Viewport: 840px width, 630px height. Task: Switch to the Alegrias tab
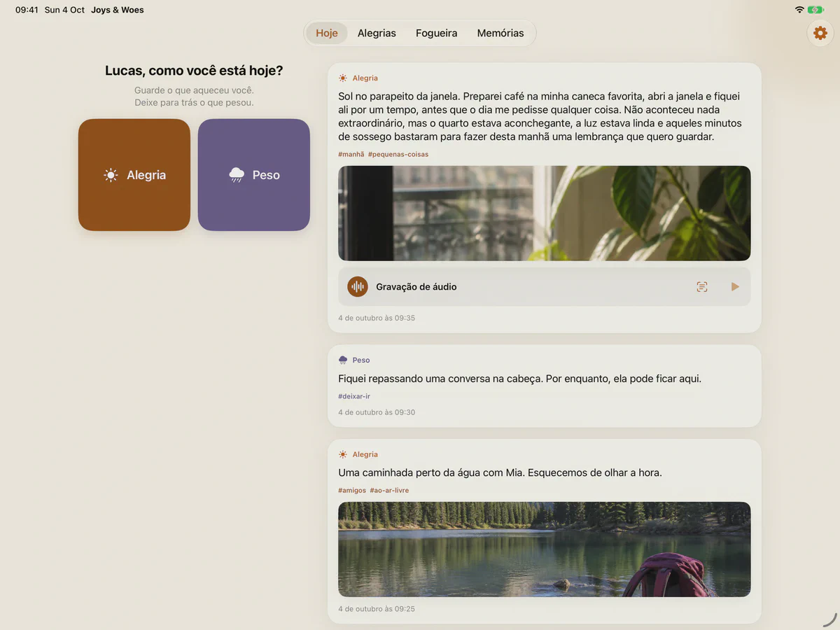377,33
